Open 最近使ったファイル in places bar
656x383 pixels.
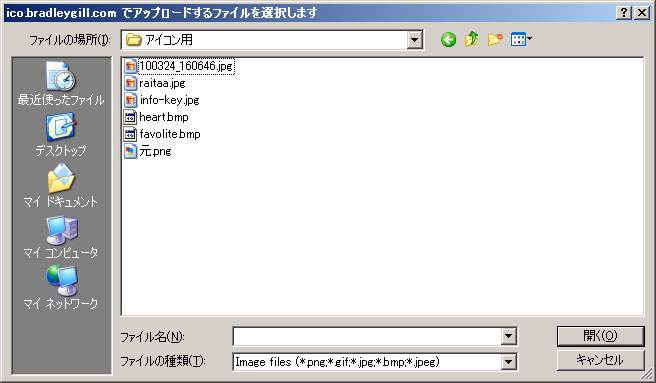[x=61, y=83]
